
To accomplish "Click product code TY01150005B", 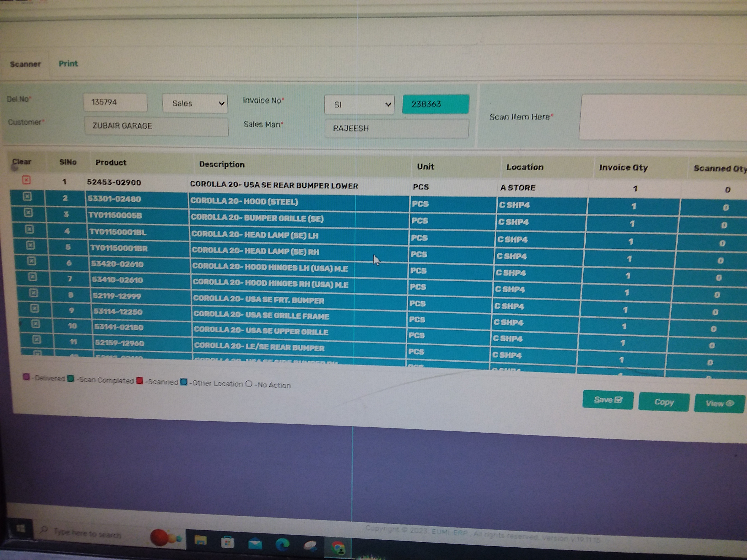I will point(115,215).
